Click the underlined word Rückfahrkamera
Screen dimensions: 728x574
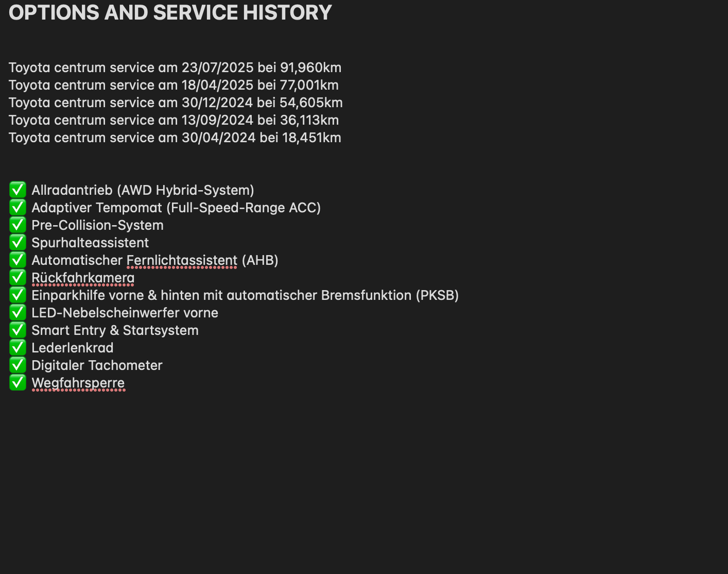click(83, 278)
